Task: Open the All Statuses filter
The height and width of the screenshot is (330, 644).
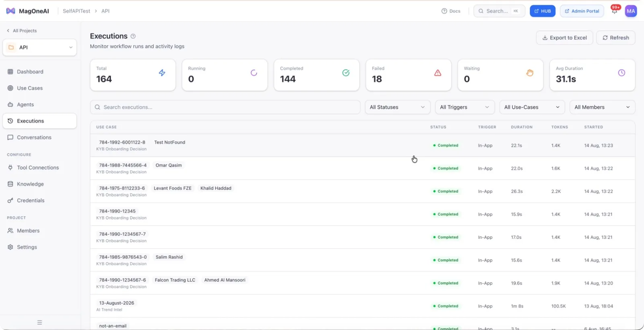Action: coord(397,107)
